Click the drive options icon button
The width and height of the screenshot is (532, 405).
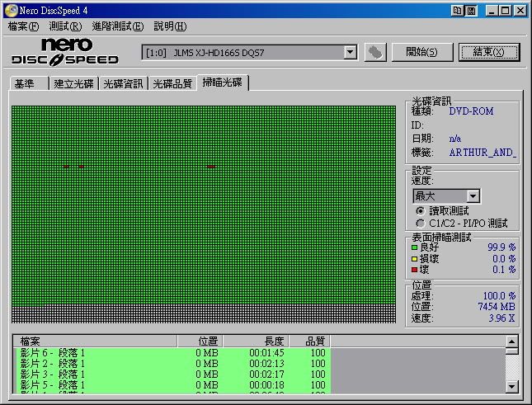[375, 53]
